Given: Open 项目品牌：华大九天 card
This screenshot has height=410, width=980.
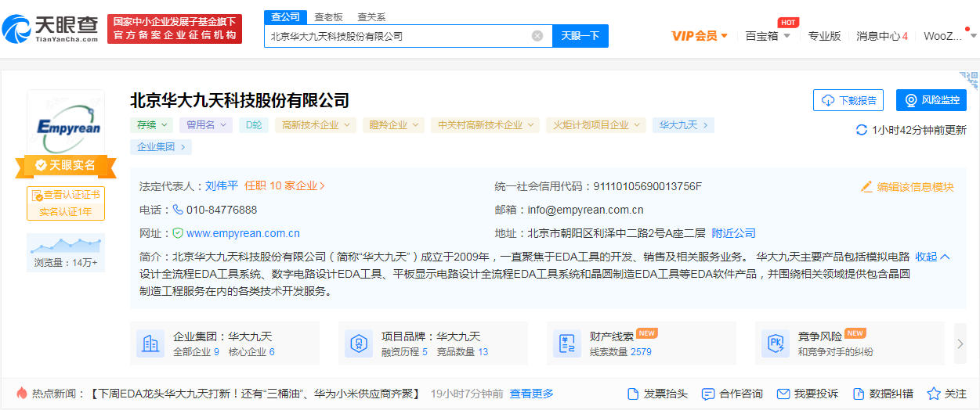Looking at the screenshot, I should tap(433, 343).
